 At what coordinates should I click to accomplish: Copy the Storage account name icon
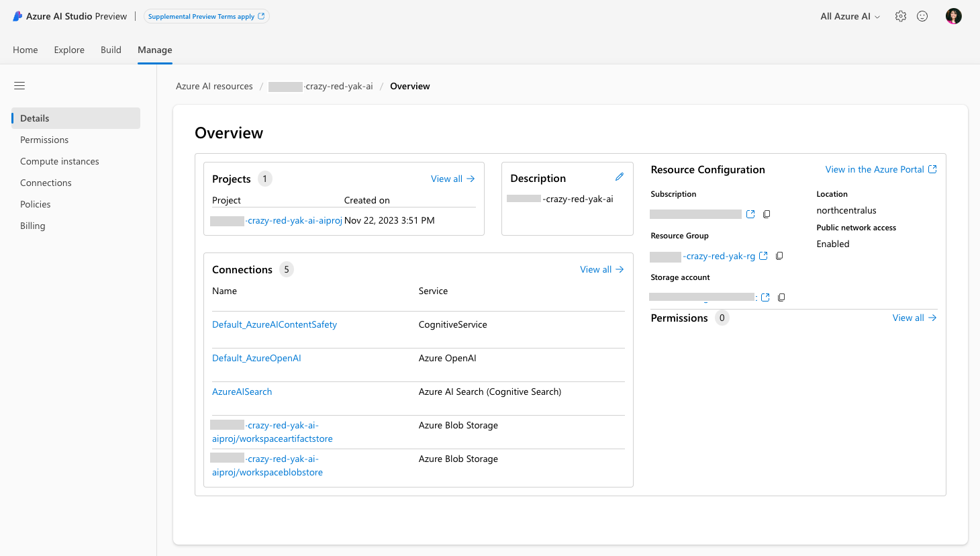(x=781, y=297)
